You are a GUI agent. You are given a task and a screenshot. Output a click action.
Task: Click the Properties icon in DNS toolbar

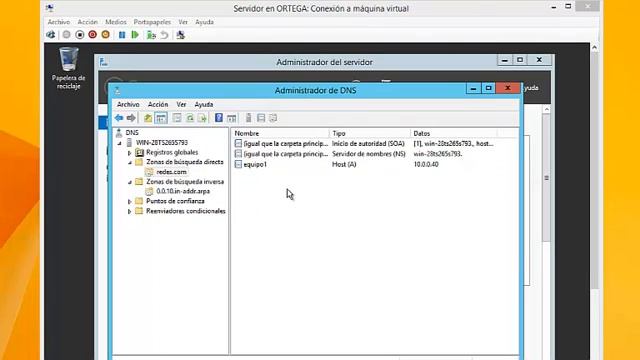point(177,118)
